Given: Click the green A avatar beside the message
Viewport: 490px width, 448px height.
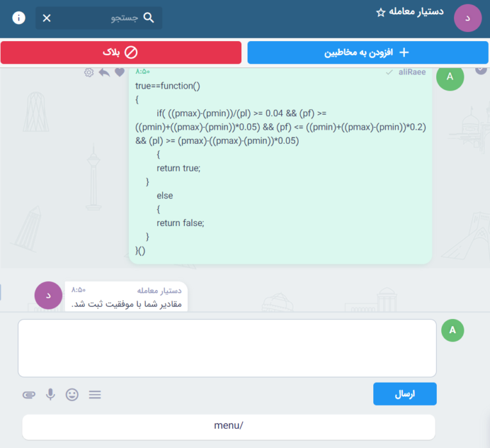Looking at the screenshot, I should point(450,77).
